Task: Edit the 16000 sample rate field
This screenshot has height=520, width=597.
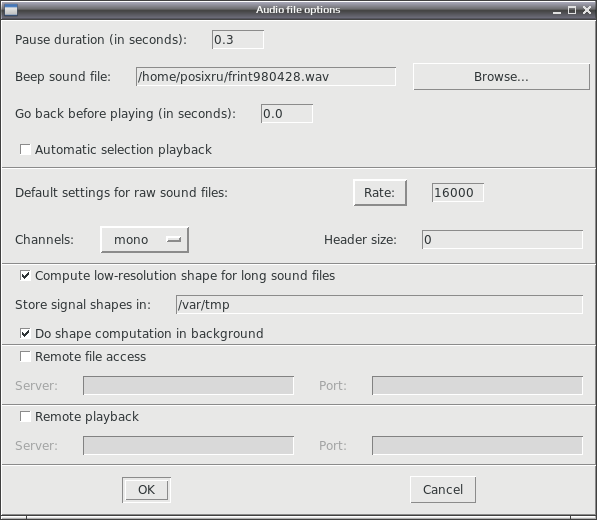Action: pyautogui.click(x=458, y=193)
